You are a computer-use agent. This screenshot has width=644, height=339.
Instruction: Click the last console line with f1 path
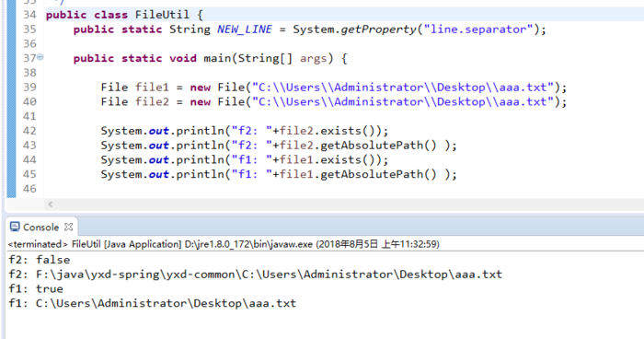(152, 304)
